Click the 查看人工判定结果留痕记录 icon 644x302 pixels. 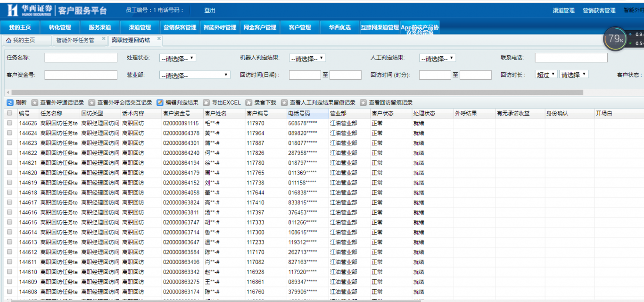(284, 102)
